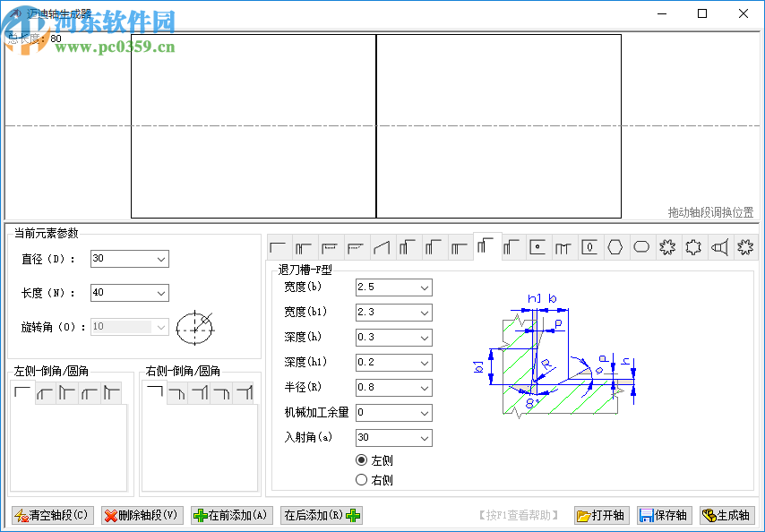Select the cone segment type icon
Screen dimensions: 765x532
coord(383,246)
